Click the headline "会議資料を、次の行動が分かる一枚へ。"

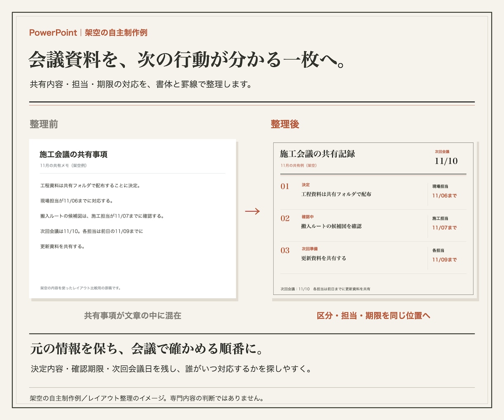coord(187,60)
